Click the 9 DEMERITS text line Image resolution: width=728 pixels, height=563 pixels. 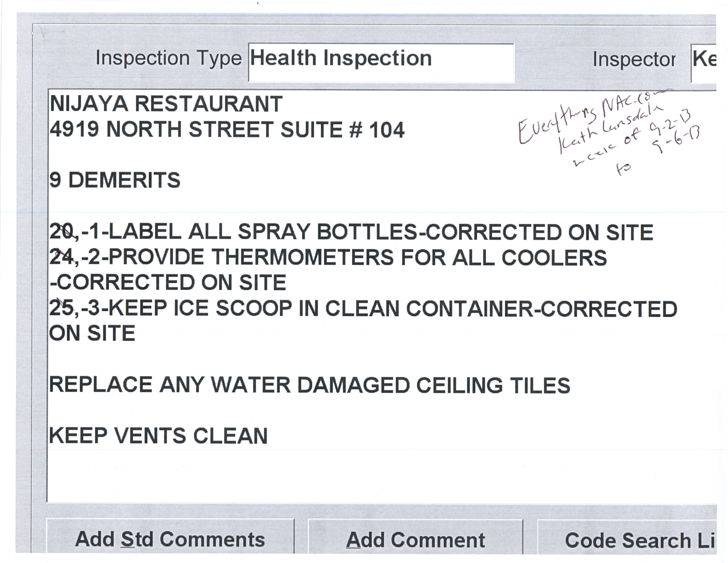click(x=115, y=180)
